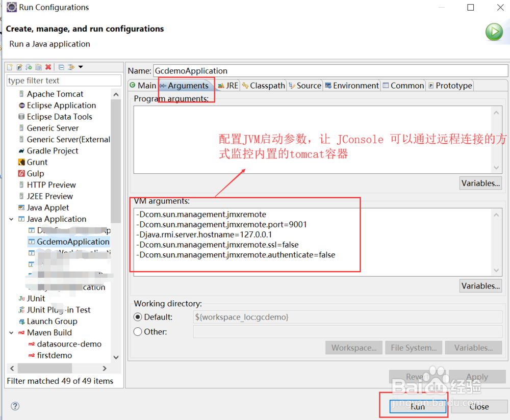Click the Other working directory field
The width and height of the screenshot is (510, 420).
348,332
